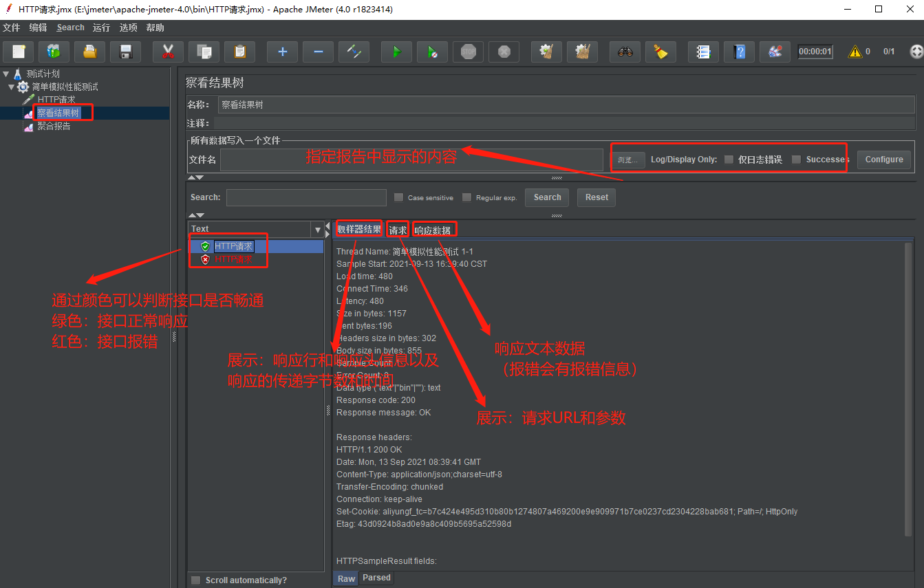Click the Expand All plus icon
This screenshot has height=588, width=924.
282,52
